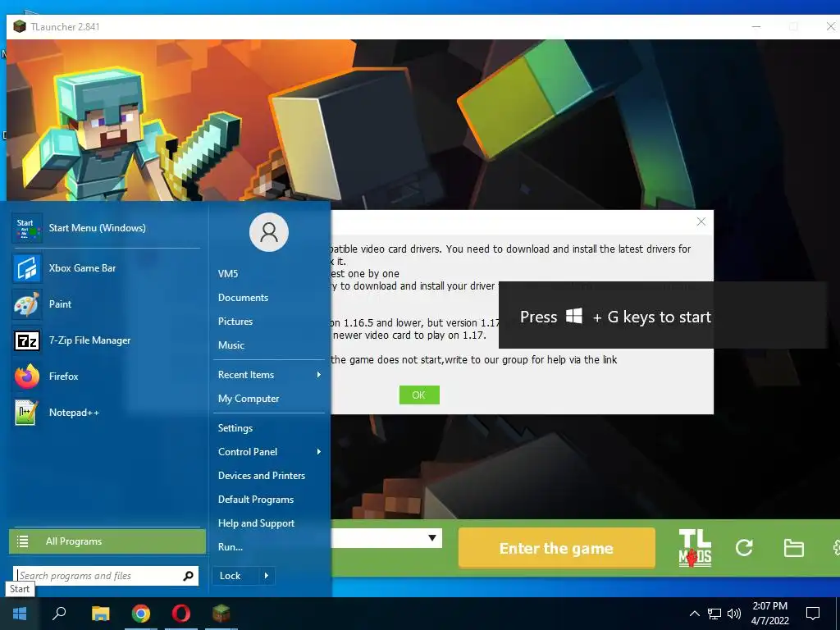Click the Windows Start button on taskbar
This screenshot has height=630, width=840.
(20, 614)
